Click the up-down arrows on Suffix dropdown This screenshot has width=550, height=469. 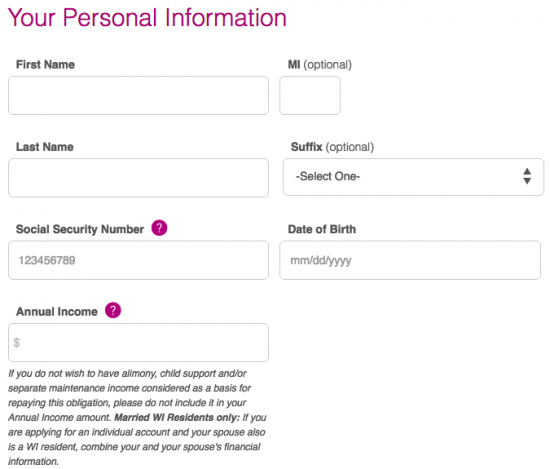527,176
